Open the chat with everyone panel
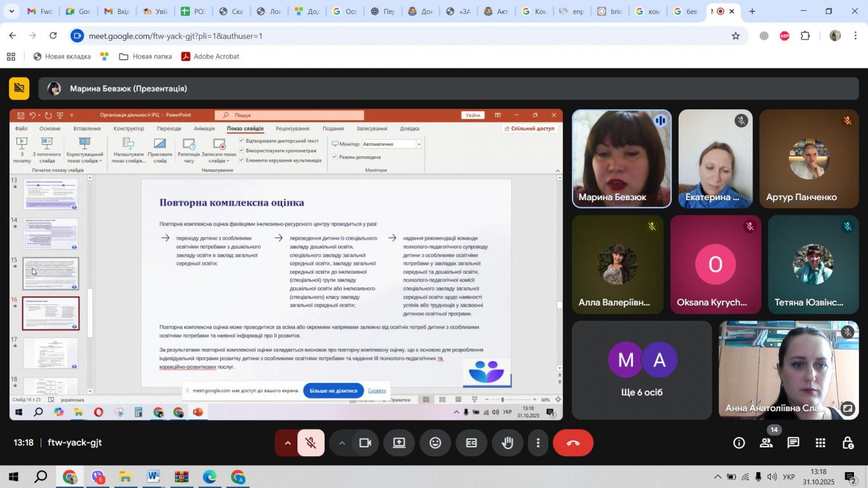The width and height of the screenshot is (868, 488). click(x=794, y=443)
